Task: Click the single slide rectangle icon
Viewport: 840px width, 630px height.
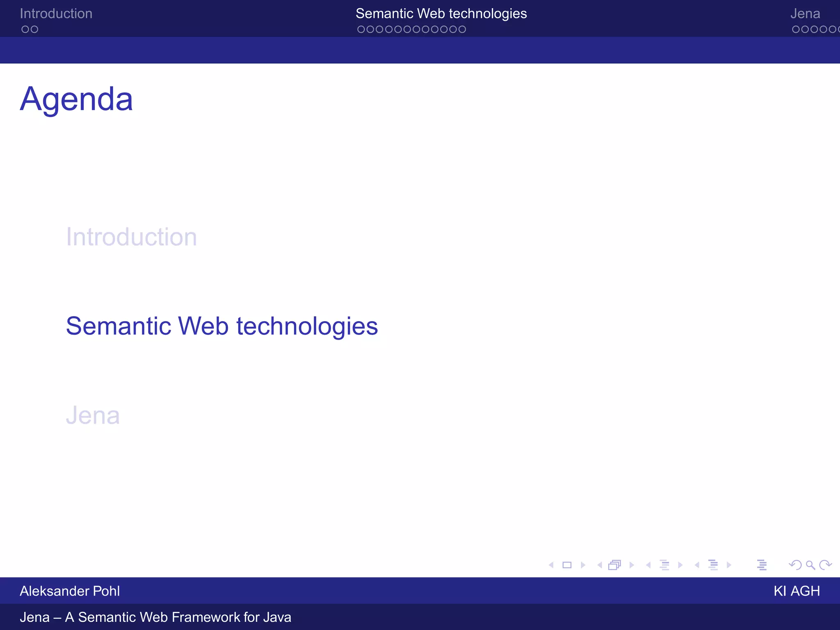Action: click(567, 565)
